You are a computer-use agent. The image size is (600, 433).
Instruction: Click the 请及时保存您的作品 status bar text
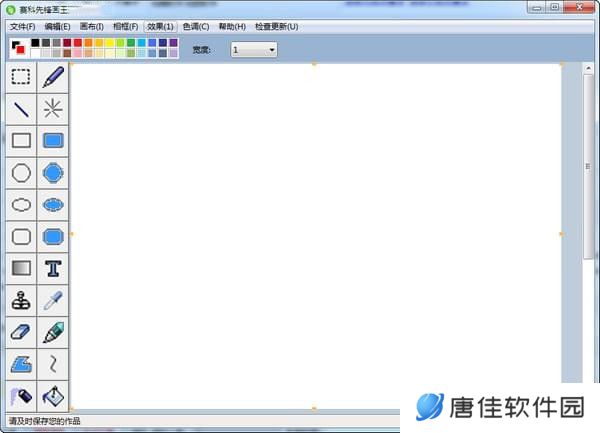(44, 421)
